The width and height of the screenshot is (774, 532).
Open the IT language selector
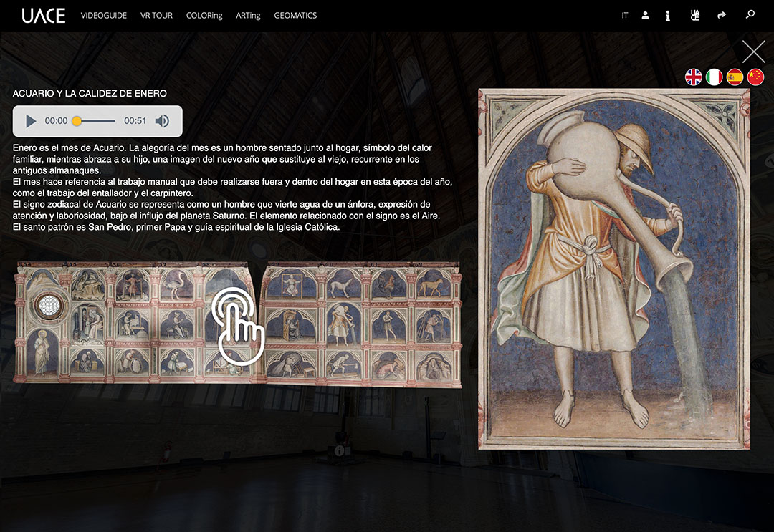tap(625, 15)
